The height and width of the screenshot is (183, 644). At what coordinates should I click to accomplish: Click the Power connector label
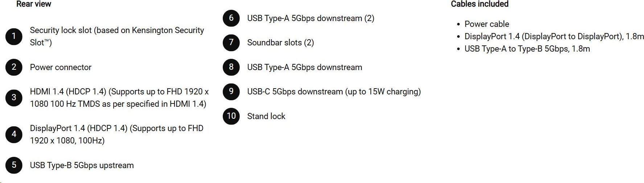click(x=61, y=67)
